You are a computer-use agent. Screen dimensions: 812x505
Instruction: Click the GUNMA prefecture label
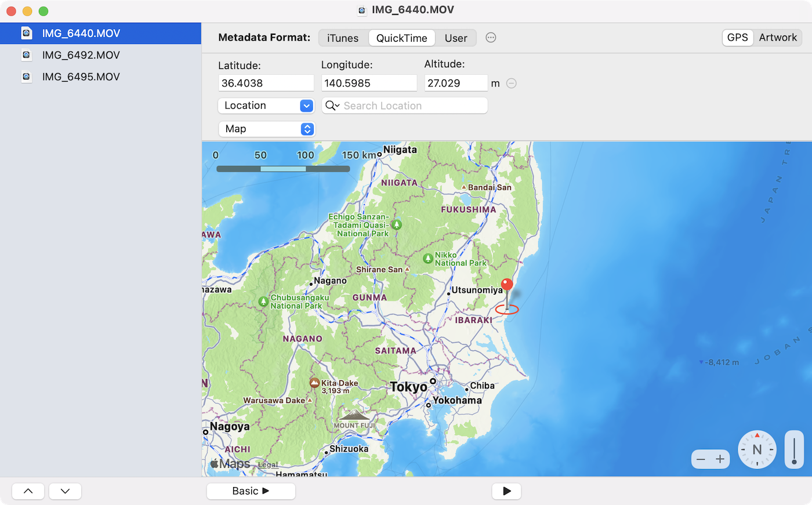[x=369, y=297]
